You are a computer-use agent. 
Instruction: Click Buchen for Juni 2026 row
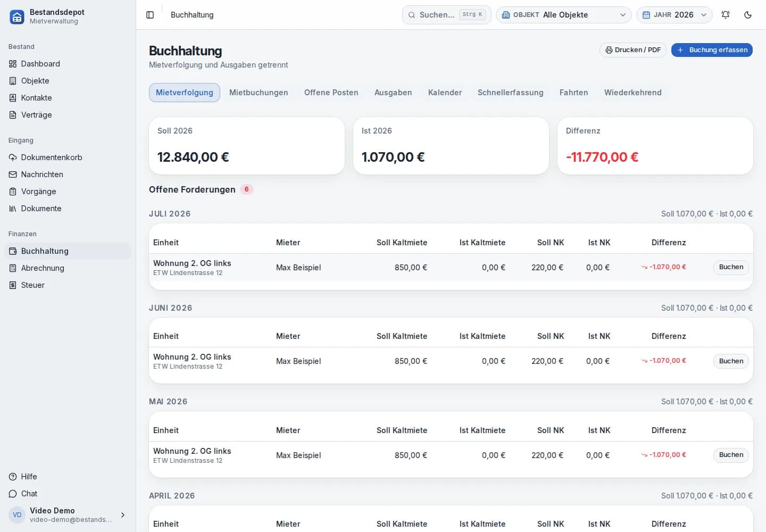tap(731, 361)
